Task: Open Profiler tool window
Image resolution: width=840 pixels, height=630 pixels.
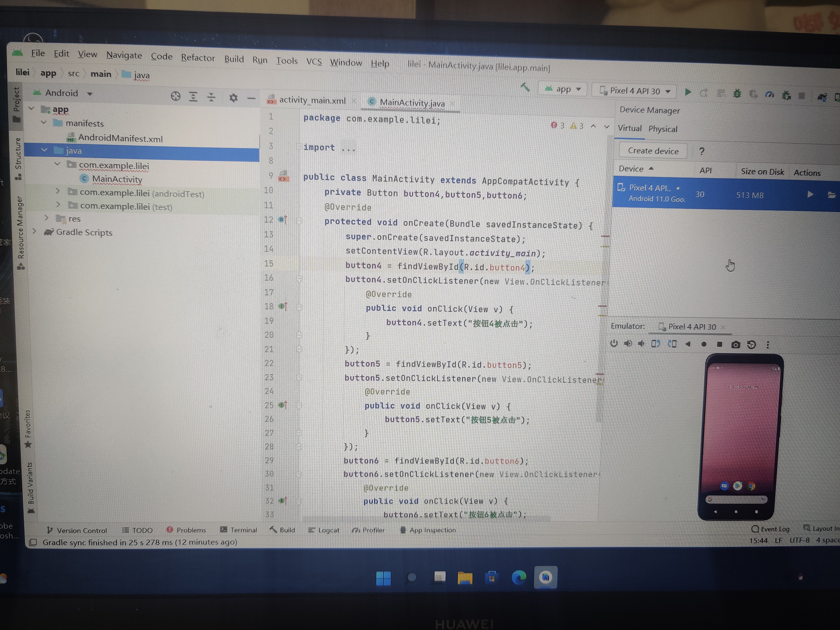Action: [x=368, y=530]
